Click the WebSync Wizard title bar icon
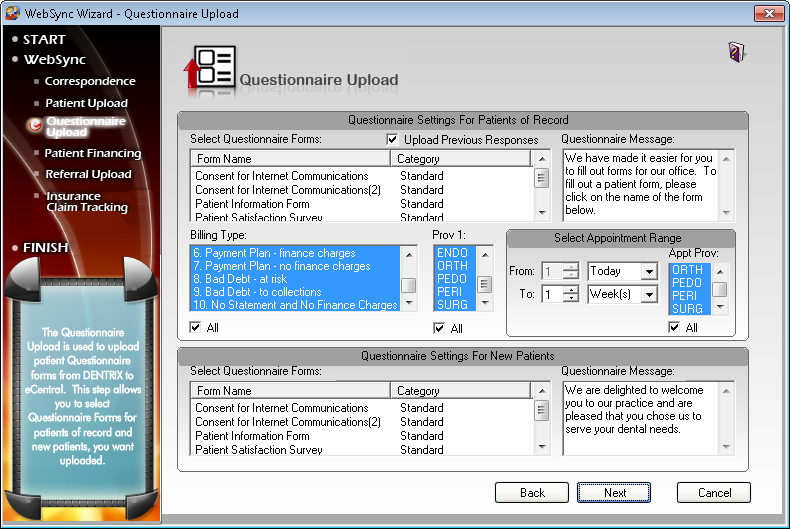The height and width of the screenshot is (529, 790). pyautogui.click(x=12, y=14)
